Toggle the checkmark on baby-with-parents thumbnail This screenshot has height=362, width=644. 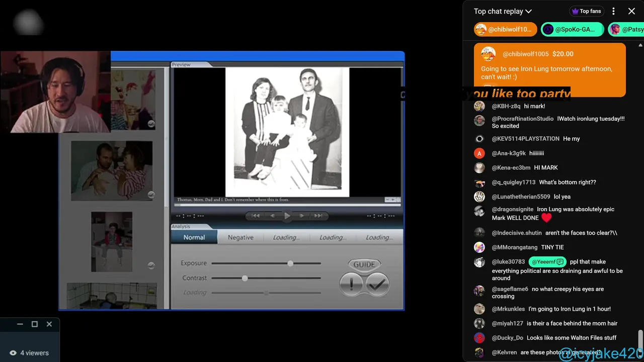151,195
